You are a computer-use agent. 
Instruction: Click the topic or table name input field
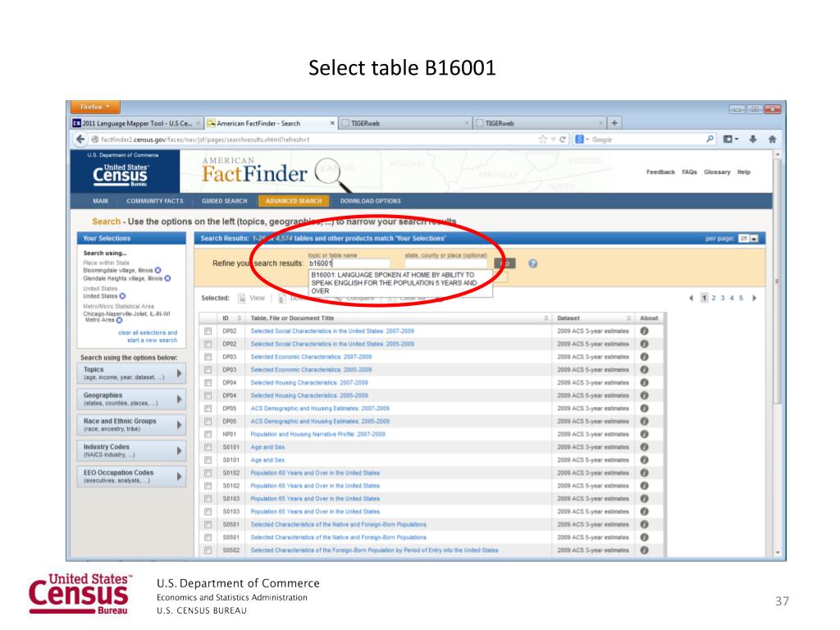349,263
